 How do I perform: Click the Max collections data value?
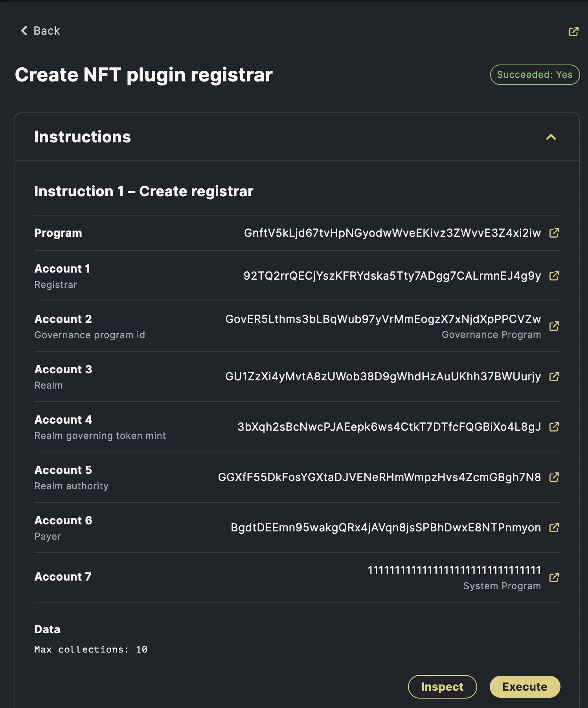pyautogui.click(x=91, y=649)
